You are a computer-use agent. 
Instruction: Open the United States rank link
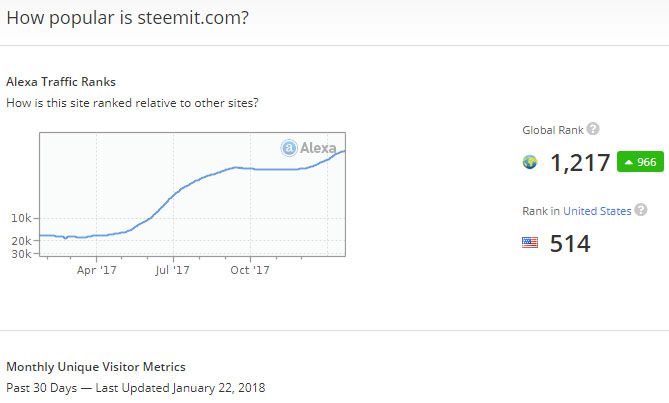(597, 211)
